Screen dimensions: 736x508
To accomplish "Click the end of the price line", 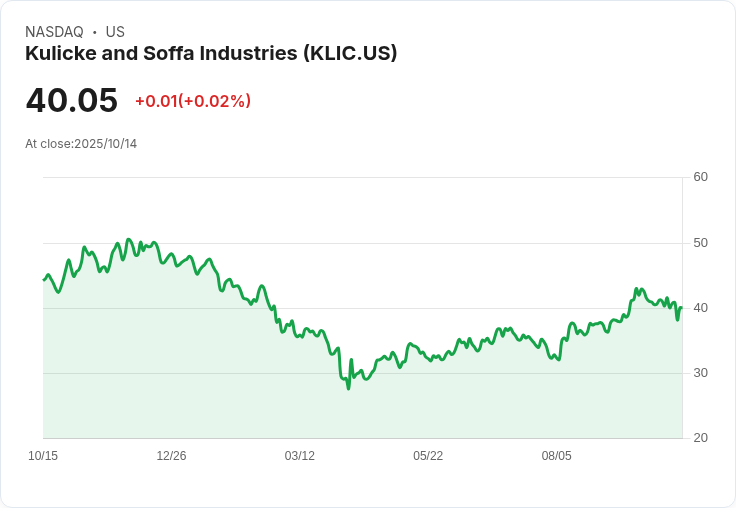I will (681, 308).
